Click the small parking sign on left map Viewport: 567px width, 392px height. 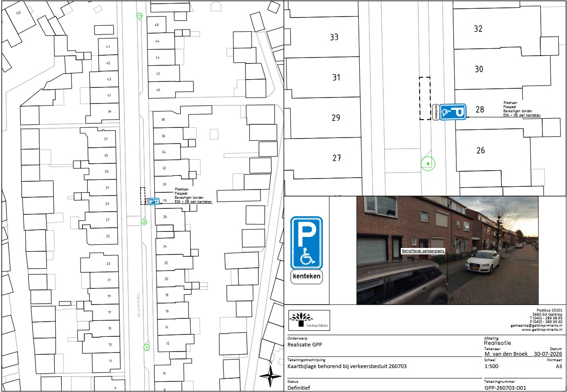coord(154,201)
